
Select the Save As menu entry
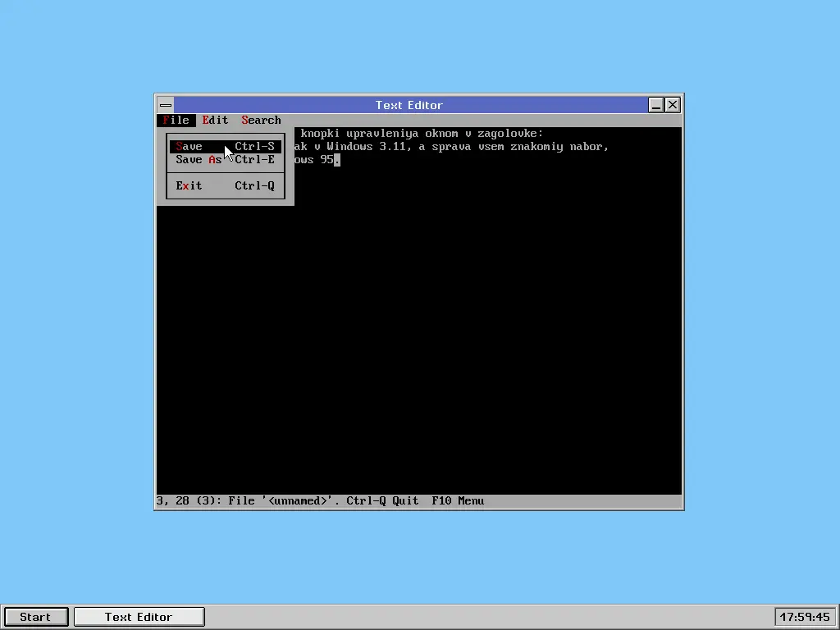199,160
